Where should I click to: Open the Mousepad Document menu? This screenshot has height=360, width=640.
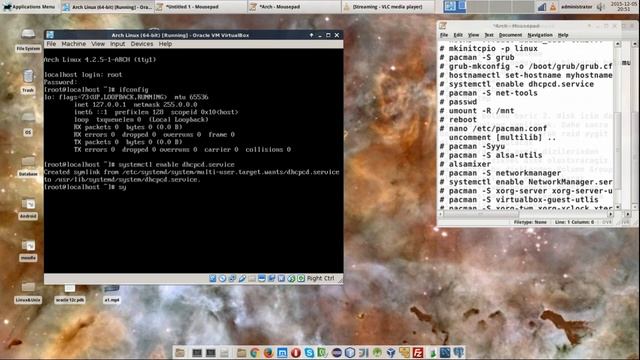[x=510, y=35]
